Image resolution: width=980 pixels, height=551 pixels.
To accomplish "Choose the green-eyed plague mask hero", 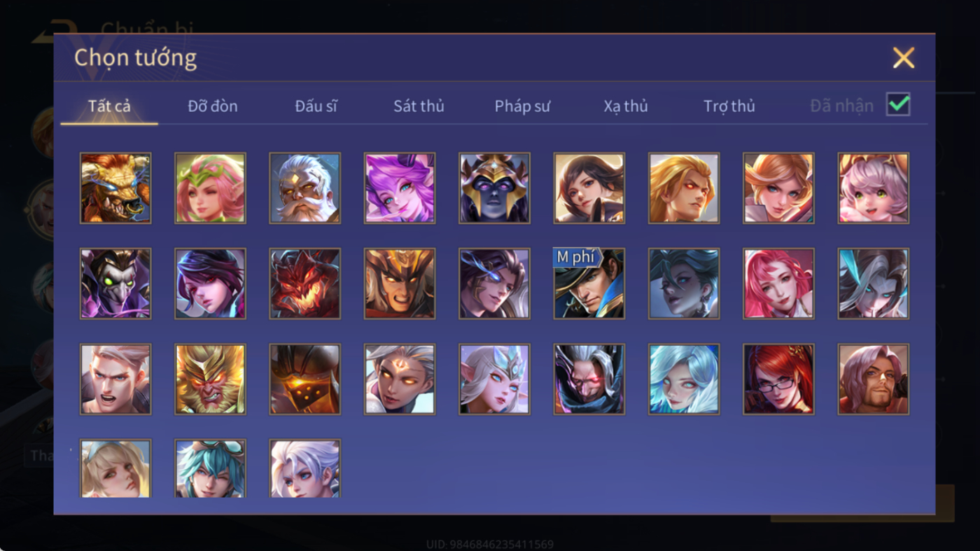I will [115, 284].
